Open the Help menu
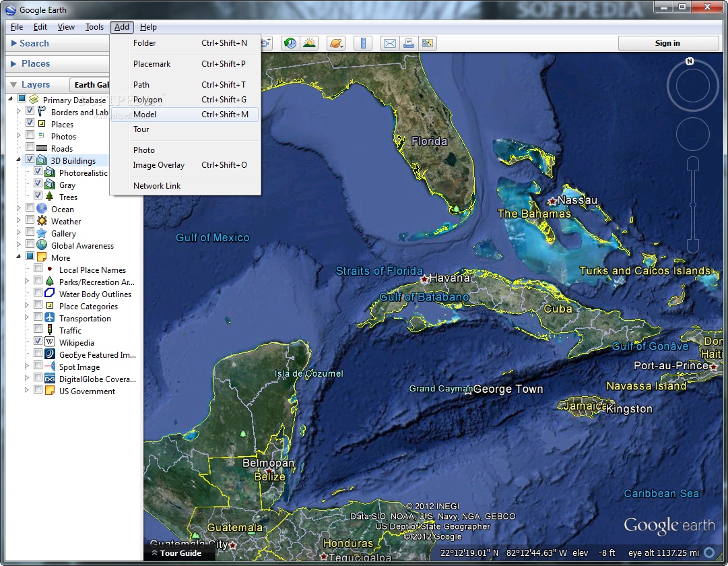 (x=148, y=27)
